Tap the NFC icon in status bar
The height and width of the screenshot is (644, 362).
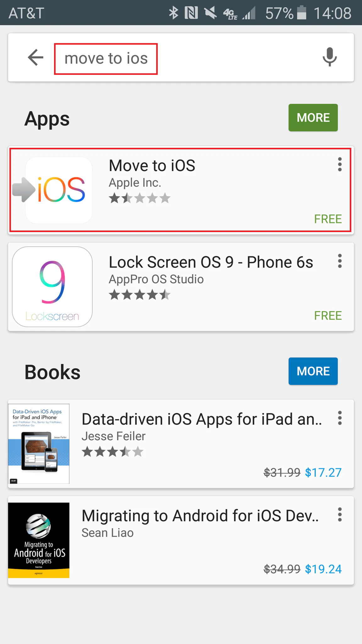pyautogui.click(x=191, y=13)
